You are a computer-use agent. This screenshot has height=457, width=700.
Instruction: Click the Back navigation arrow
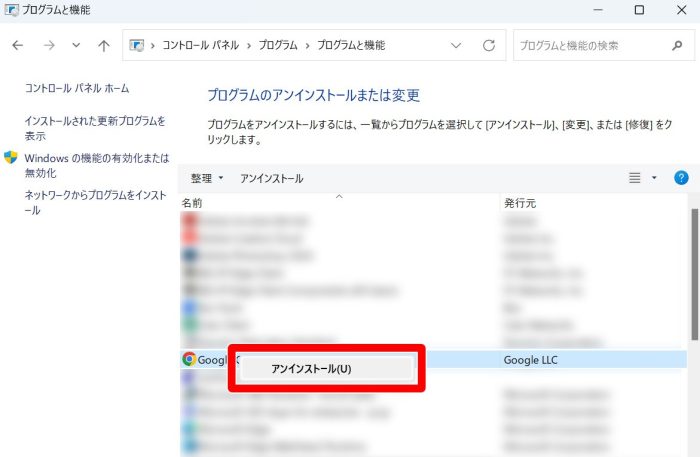coord(18,46)
